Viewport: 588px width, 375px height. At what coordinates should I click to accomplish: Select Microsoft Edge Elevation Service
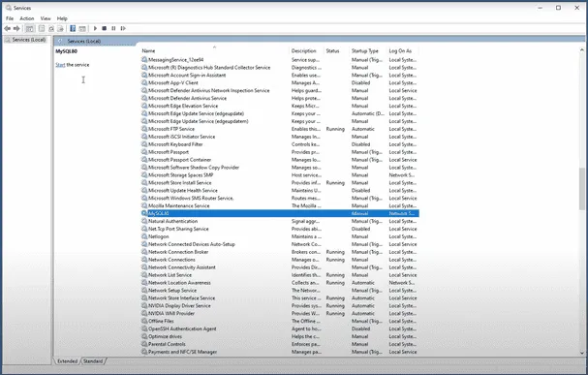click(280, 106)
